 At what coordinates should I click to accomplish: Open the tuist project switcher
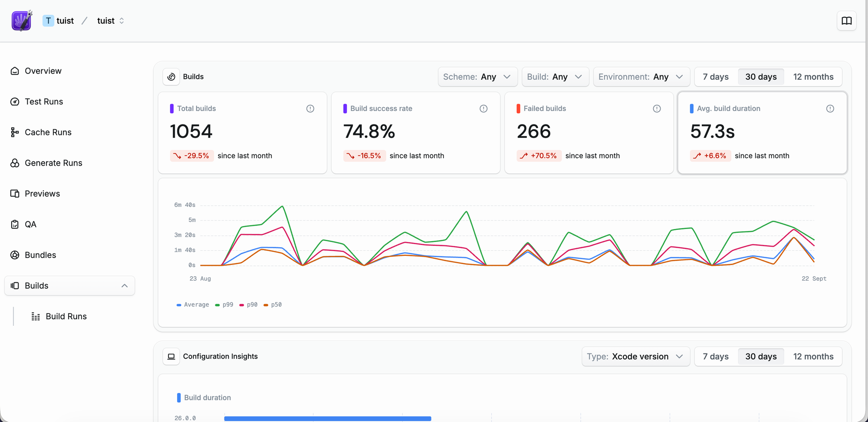click(x=111, y=21)
